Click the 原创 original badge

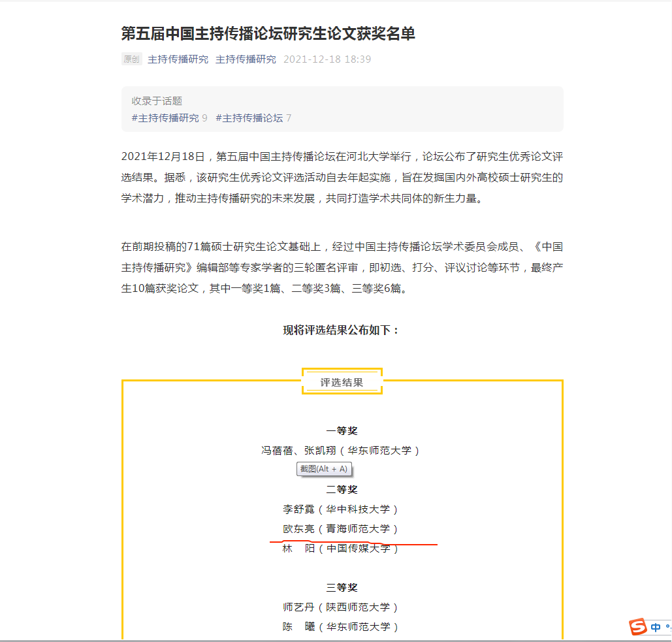pyautogui.click(x=131, y=59)
